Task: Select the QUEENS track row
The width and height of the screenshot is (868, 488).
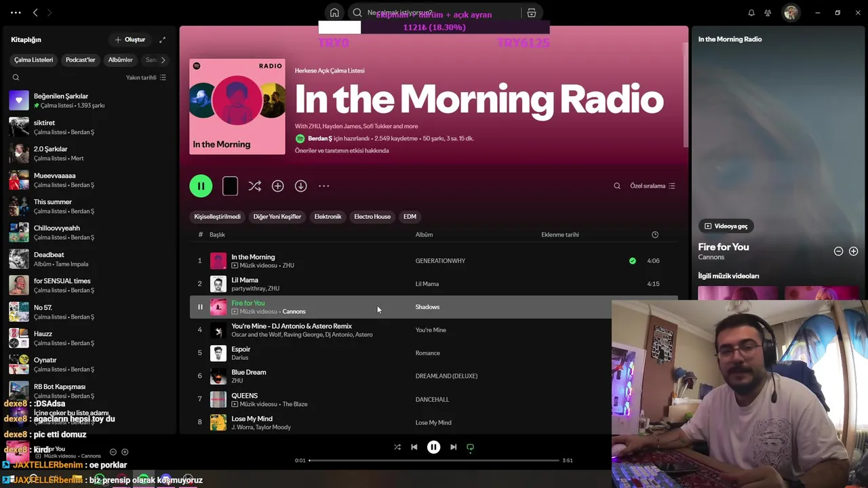Action: [x=434, y=399]
